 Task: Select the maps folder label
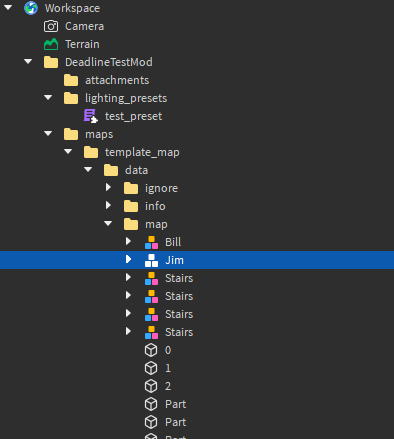pyautogui.click(x=99, y=134)
